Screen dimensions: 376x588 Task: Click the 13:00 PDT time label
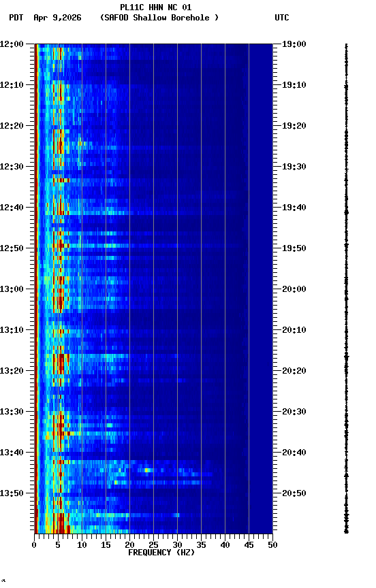(12, 289)
